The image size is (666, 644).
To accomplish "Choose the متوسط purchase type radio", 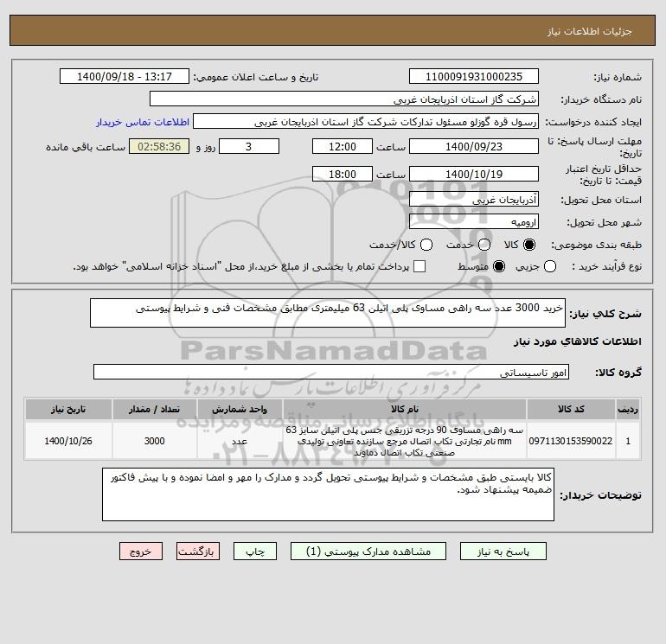I will 499,266.
